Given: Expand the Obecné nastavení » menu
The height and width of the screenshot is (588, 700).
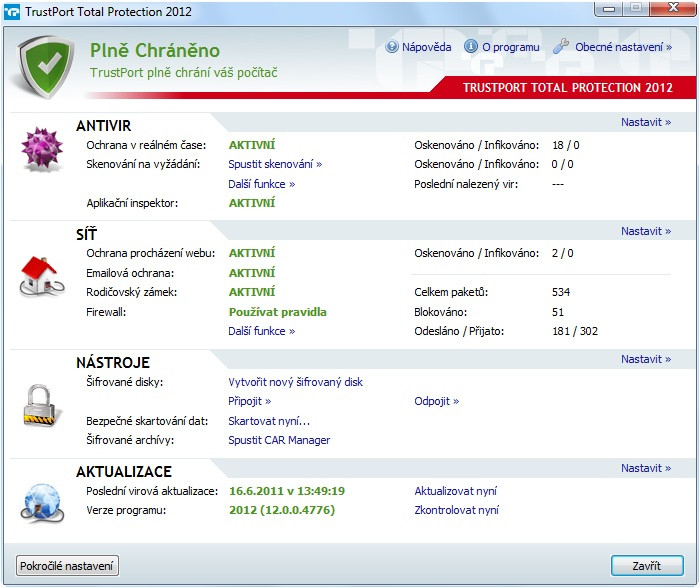Looking at the screenshot, I should pos(623,47).
